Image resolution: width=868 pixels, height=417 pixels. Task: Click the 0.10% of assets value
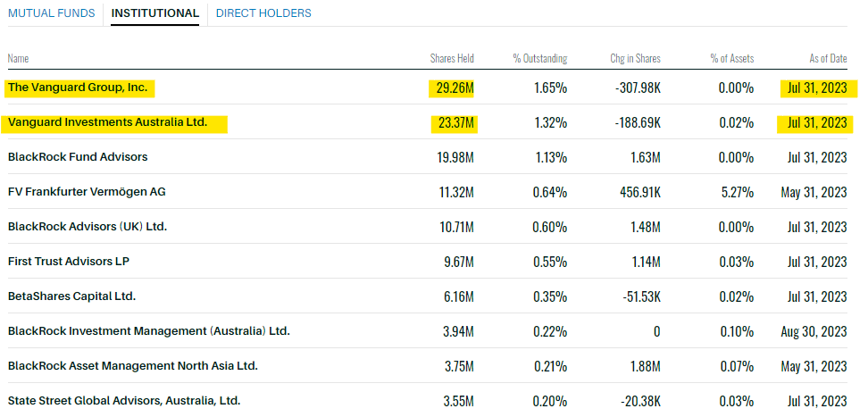736,331
